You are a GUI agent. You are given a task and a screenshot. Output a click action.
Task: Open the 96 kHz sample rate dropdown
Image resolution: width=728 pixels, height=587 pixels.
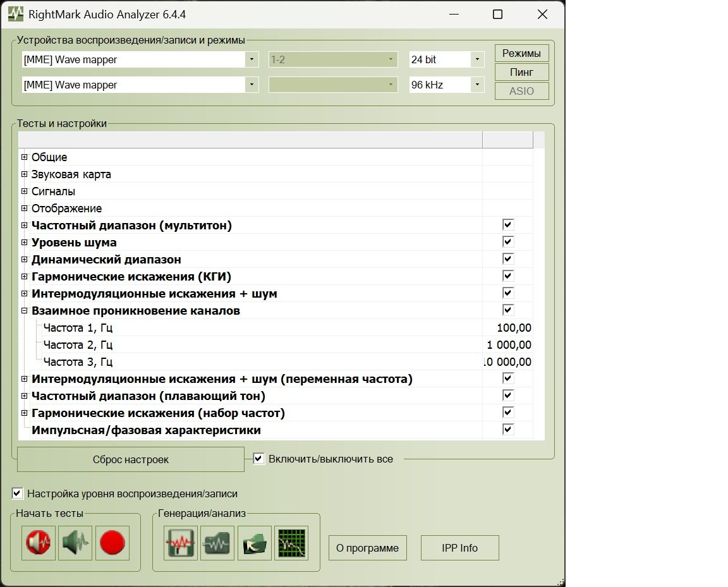click(478, 85)
